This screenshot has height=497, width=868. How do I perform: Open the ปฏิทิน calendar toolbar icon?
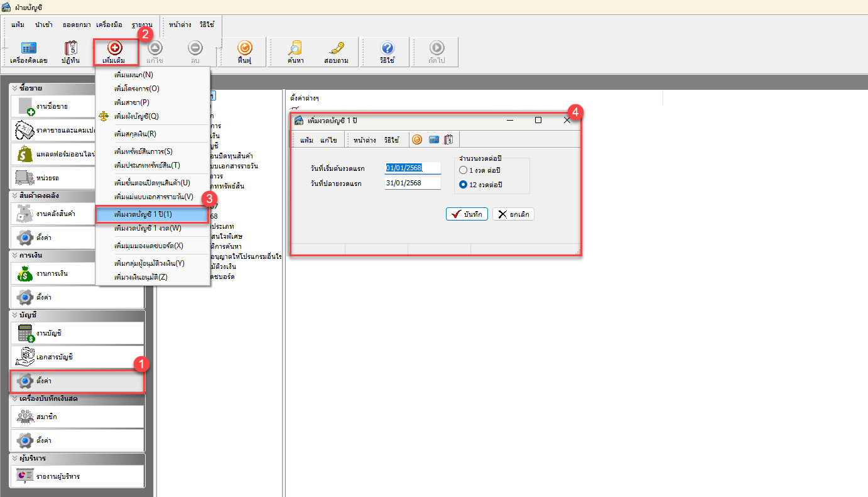(x=70, y=52)
